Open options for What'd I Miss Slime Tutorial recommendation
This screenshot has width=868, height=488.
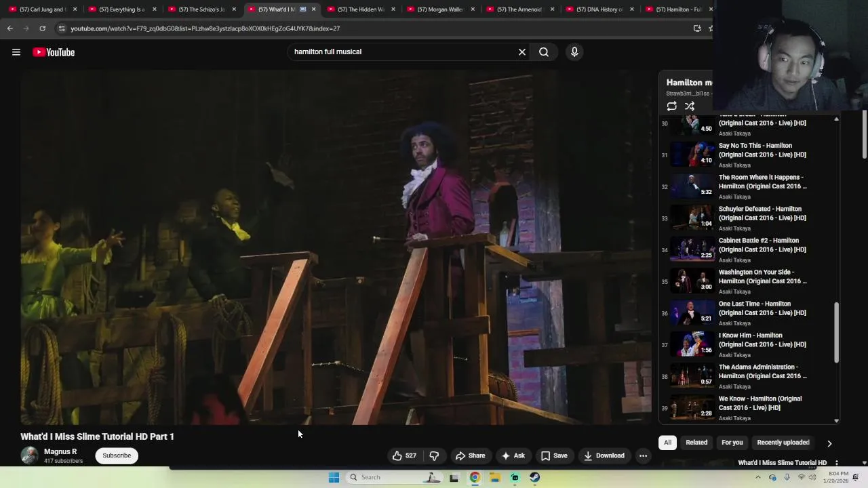coord(837,463)
